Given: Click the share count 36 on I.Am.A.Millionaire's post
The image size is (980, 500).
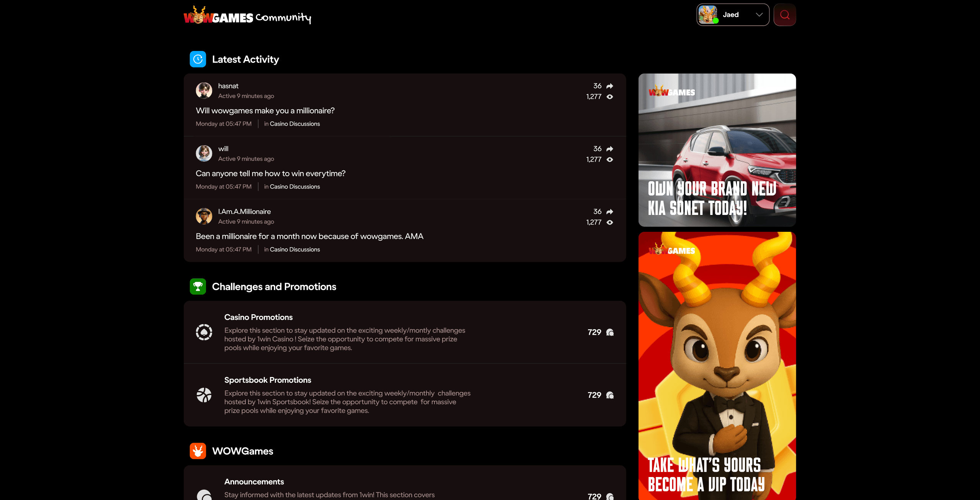Looking at the screenshot, I should click(x=597, y=211).
